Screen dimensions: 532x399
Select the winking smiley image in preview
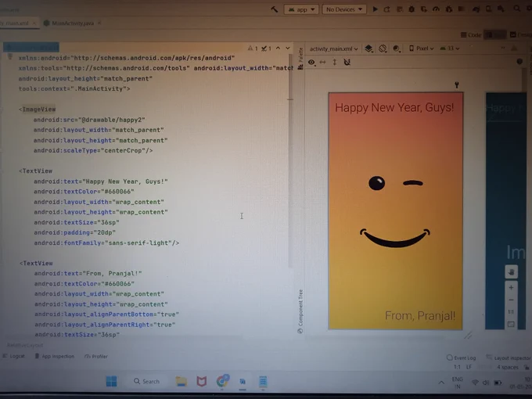pos(395,210)
